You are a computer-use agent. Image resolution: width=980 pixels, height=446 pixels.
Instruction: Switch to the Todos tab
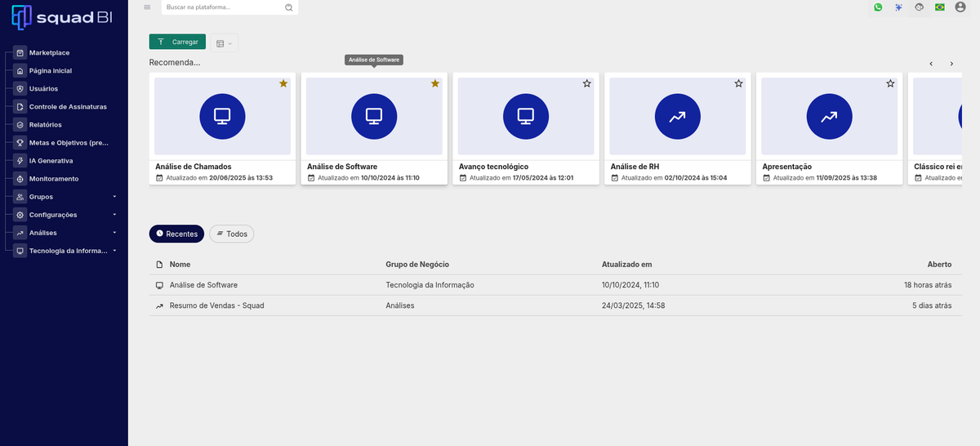click(232, 234)
